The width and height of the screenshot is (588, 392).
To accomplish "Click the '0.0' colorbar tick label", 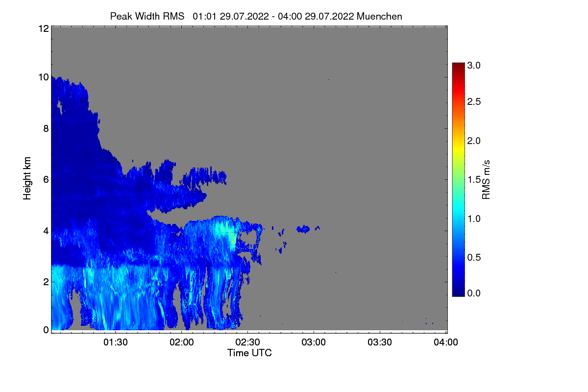I will [473, 293].
